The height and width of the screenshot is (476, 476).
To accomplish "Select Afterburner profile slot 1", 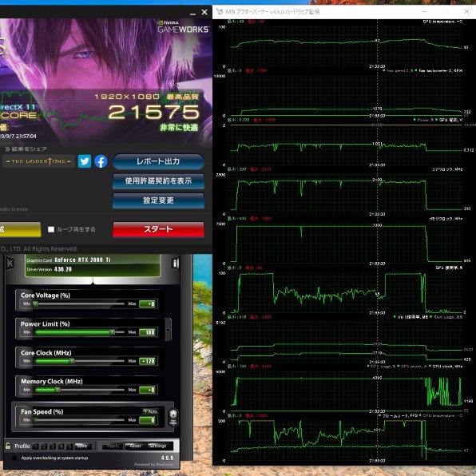I will 36,446.
